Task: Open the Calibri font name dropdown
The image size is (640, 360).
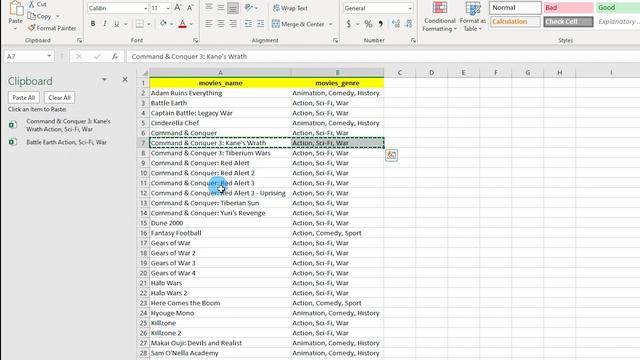Action: pyautogui.click(x=145, y=8)
